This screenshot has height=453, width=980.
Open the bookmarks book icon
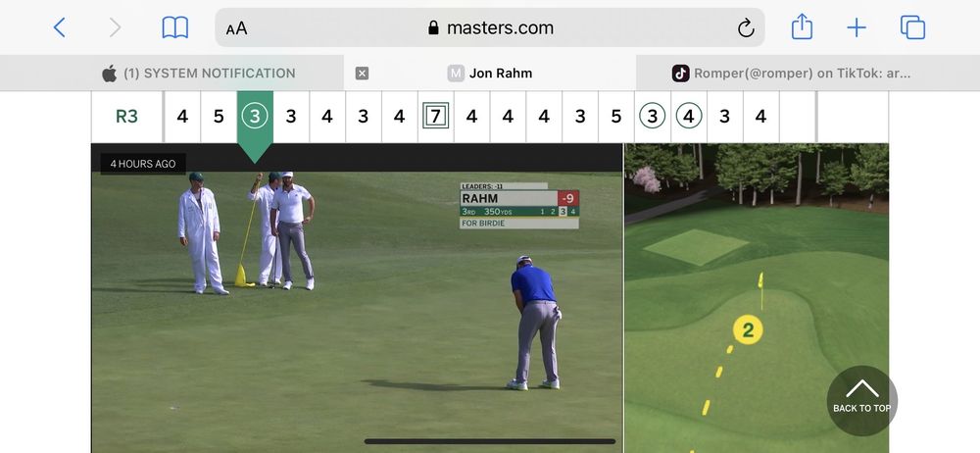(x=175, y=27)
